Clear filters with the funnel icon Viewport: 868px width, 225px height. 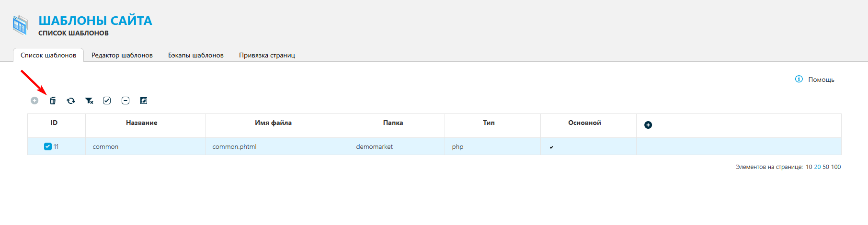point(89,101)
